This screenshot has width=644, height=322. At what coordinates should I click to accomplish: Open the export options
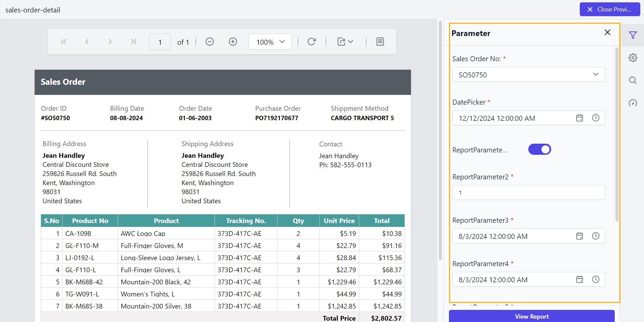[x=342, y=41]
